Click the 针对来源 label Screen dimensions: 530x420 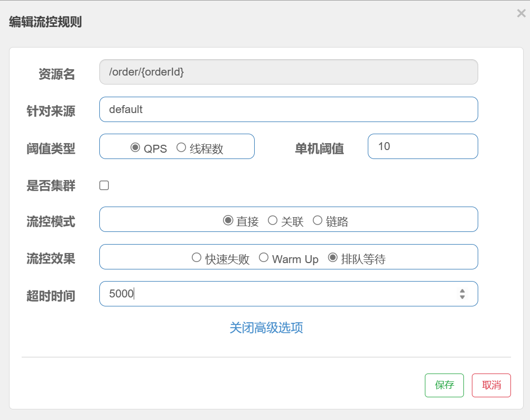pos(51,111)
